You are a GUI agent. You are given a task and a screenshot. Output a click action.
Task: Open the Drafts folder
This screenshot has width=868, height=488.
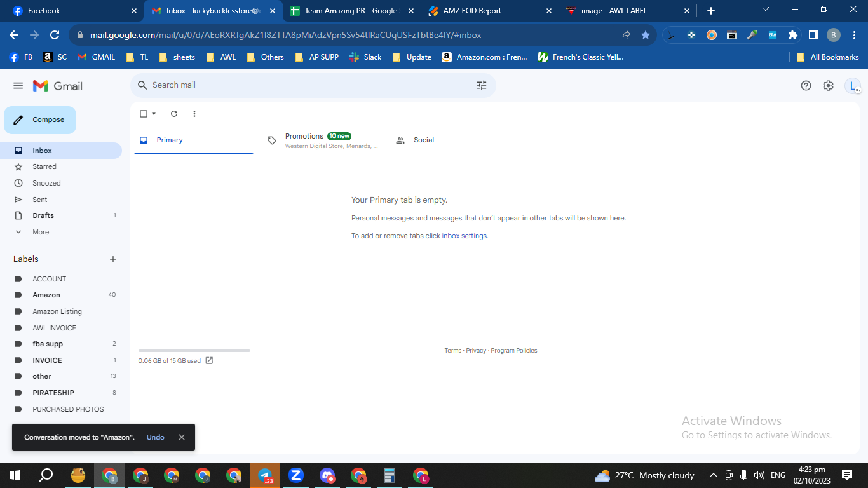(61, 215)
